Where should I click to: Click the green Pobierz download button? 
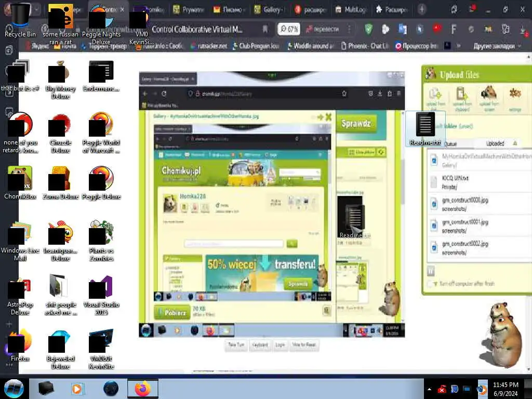(172, 312)
